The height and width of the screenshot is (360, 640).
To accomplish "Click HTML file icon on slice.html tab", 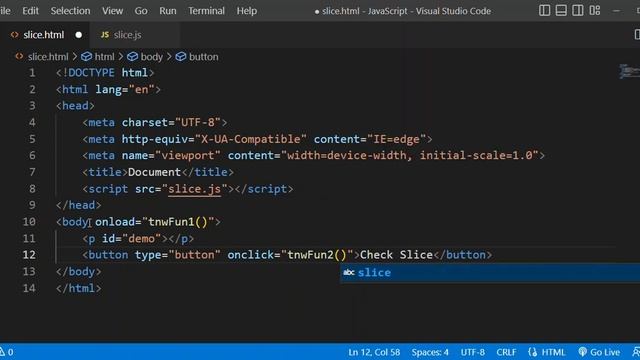I will click(x=15, y=35).
